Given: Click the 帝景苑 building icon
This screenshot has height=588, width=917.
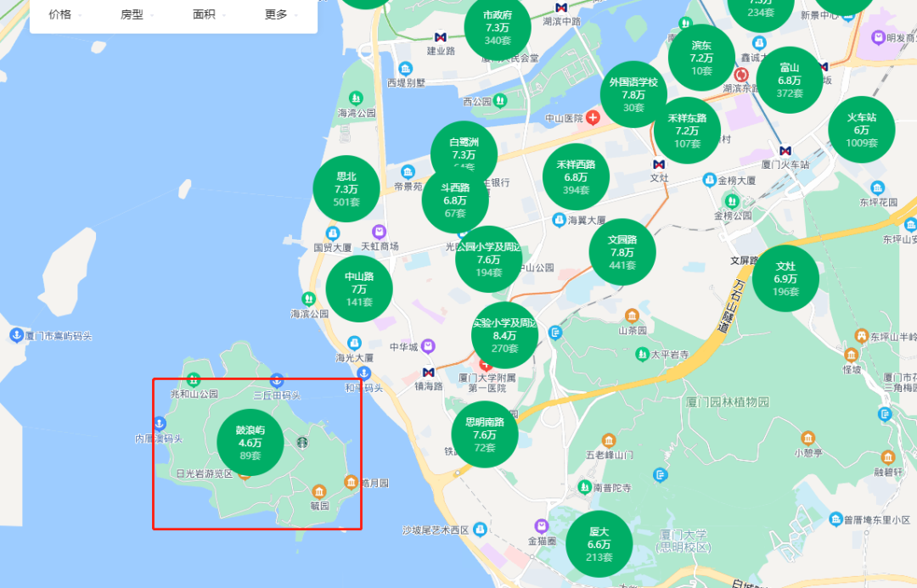Looking at the screenshot, I should [408, 172].
